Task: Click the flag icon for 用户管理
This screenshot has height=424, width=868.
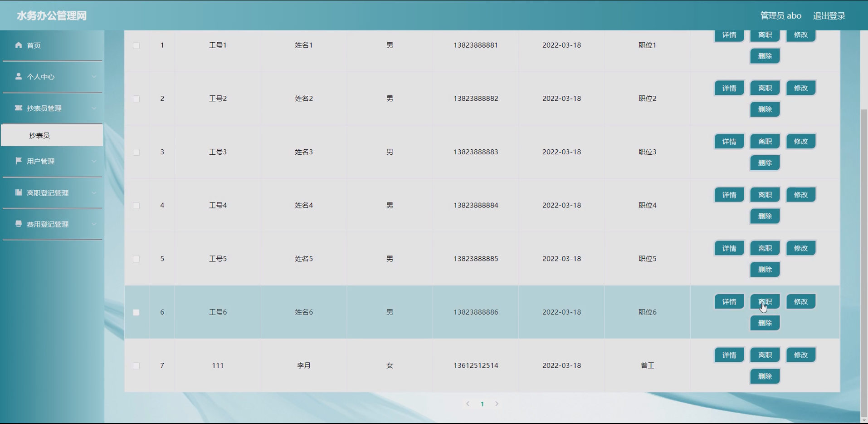Action: [x=19, y=161]
